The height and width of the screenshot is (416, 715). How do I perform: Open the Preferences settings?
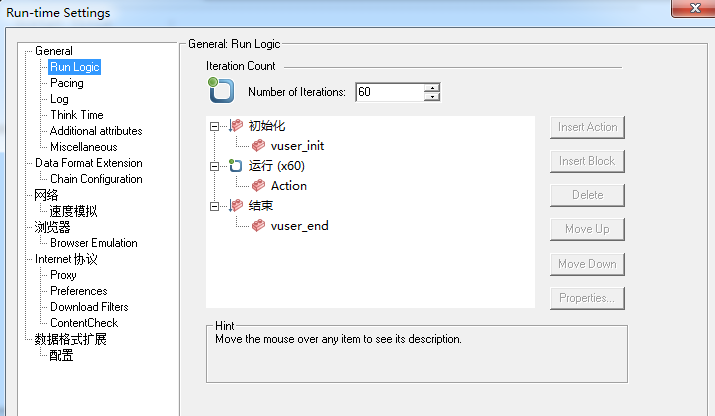point(79,291)
